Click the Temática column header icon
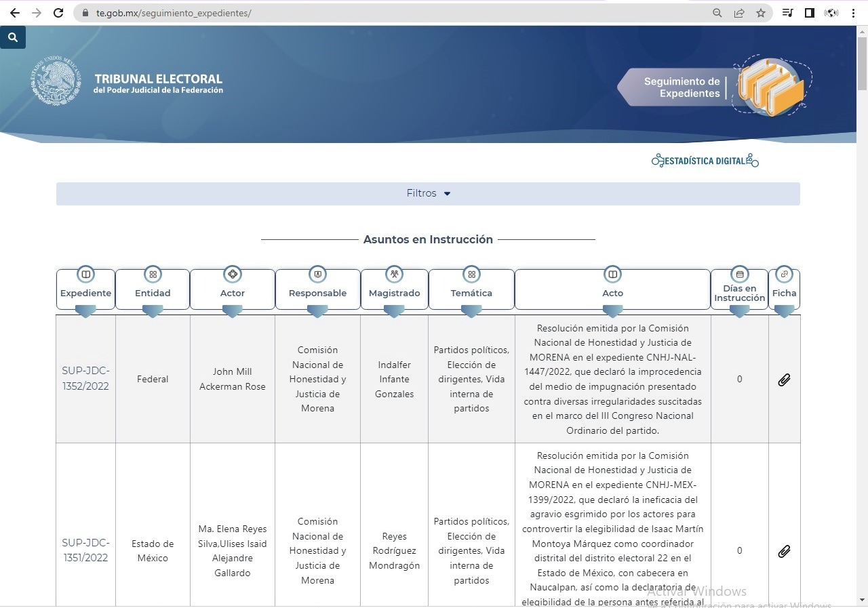The height and width of the screenshot is (608, 868). pyautogui.click(x=471, y=275)
